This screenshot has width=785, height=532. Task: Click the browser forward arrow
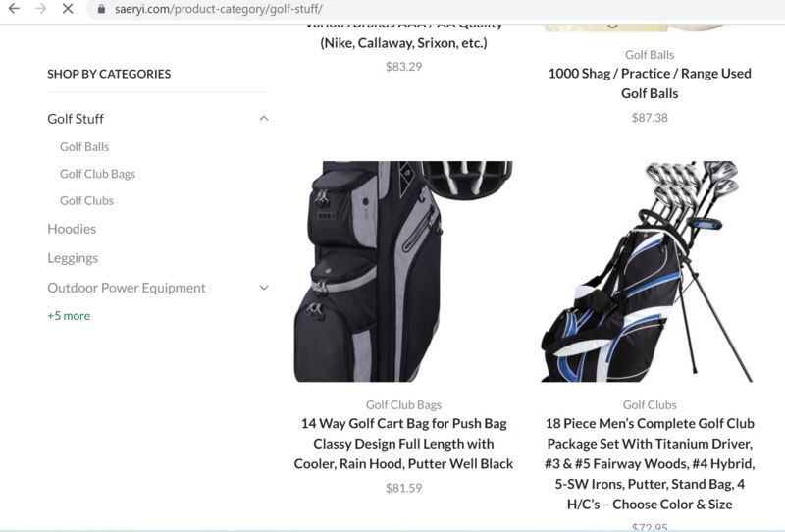[40, 9]
